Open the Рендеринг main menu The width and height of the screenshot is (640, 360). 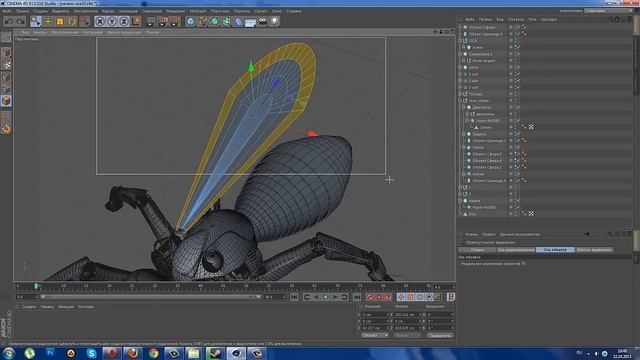pos(176,11)
